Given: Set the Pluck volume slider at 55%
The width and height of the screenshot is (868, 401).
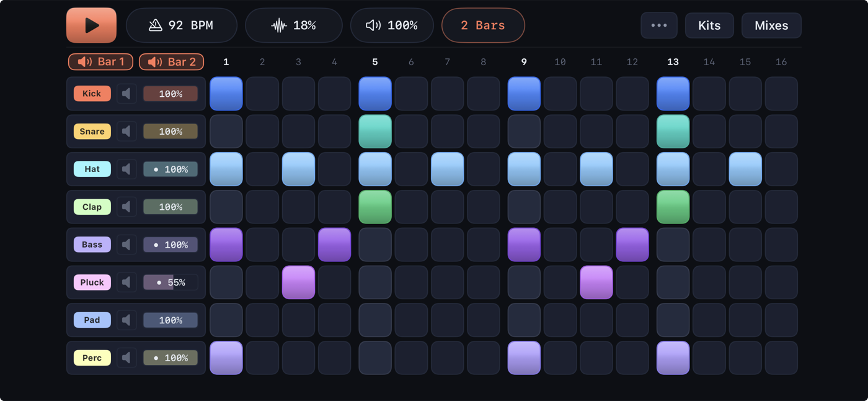Looking at the screenshot, I should [170, 282].
